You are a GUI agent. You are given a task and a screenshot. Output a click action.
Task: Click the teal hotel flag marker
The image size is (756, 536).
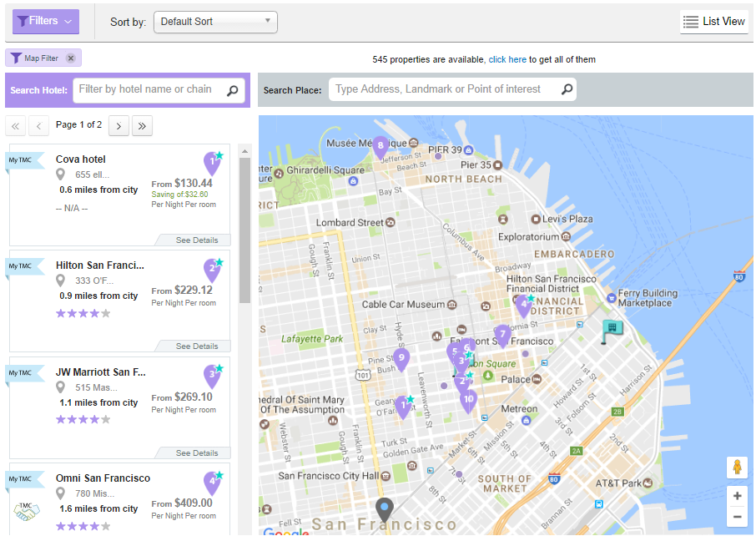[612, 332]
